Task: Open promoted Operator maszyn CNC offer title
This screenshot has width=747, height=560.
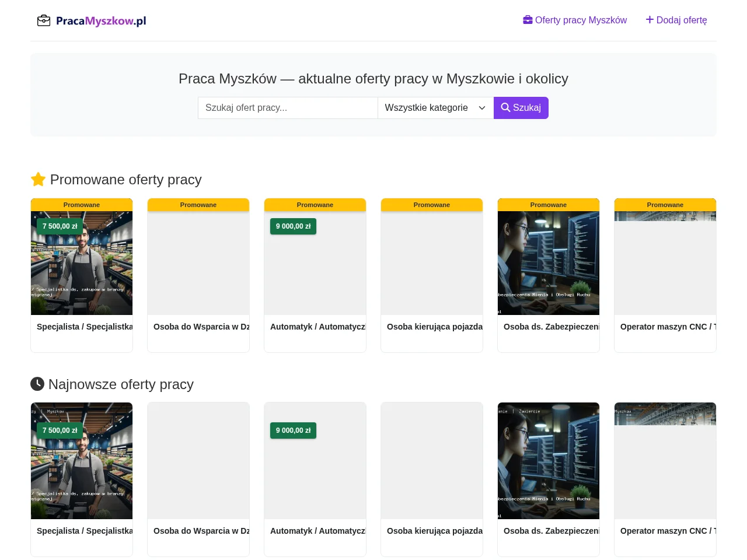Action: tap(668, 327)
